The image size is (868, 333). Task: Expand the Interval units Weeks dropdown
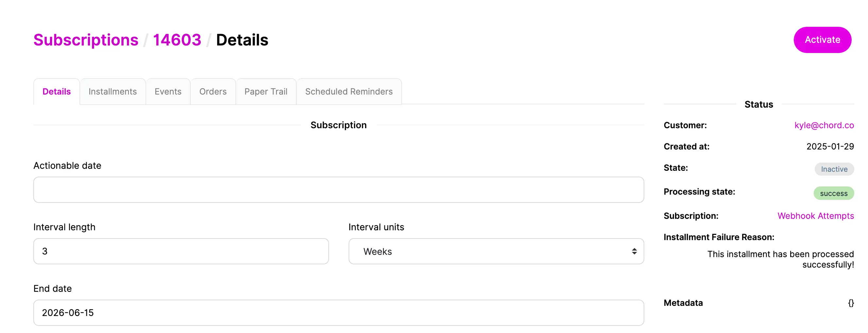[x=496, y=251]
